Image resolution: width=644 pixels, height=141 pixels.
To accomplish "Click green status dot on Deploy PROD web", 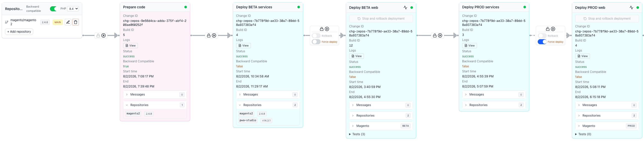I will (x=638, y=8).
